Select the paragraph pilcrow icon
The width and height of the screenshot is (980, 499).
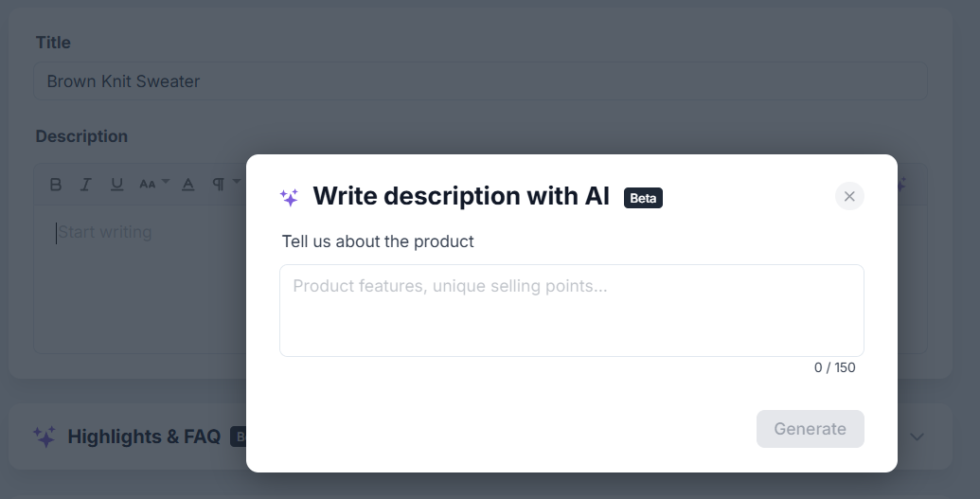pyautogui.click(x=218, y=185)
